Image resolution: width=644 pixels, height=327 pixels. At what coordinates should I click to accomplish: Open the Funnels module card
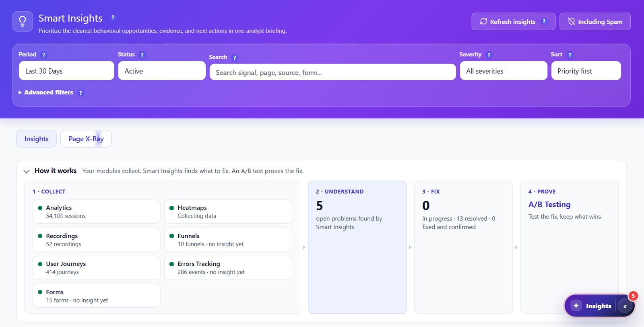228,240
